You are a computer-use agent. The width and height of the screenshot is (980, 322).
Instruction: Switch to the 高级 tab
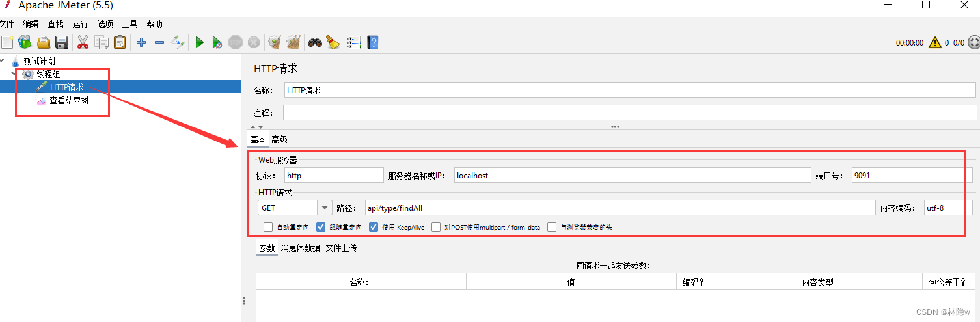279,139
